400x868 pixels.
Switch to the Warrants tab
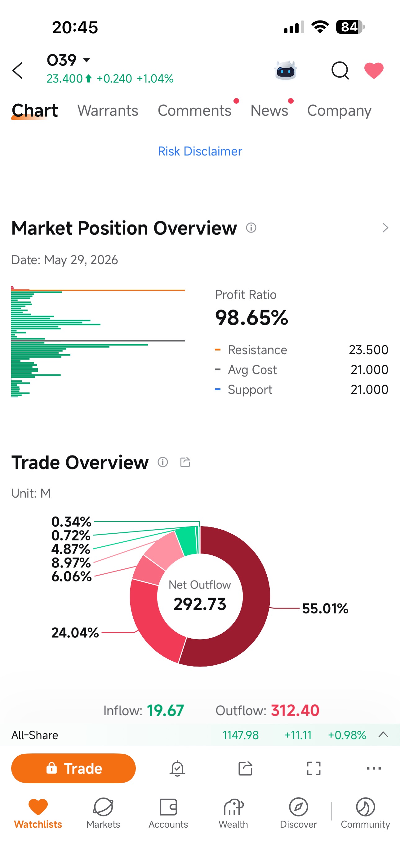tap(108, 111)
